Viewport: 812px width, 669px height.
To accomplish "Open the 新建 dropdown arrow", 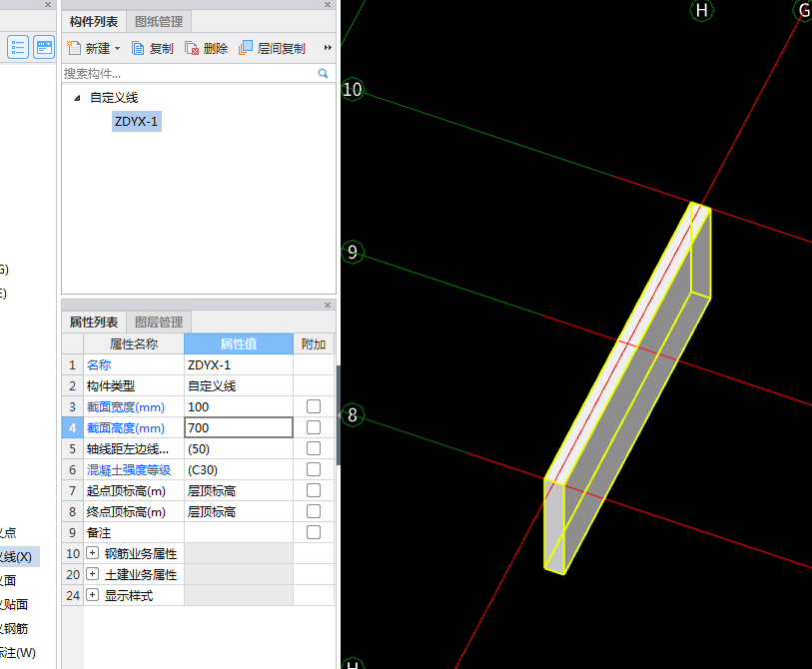I will (x=117, y=48).
